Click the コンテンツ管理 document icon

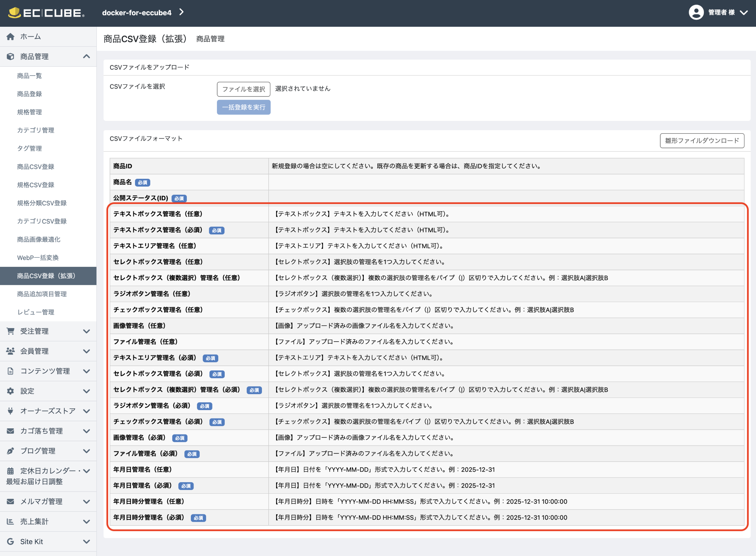[10, 371]
